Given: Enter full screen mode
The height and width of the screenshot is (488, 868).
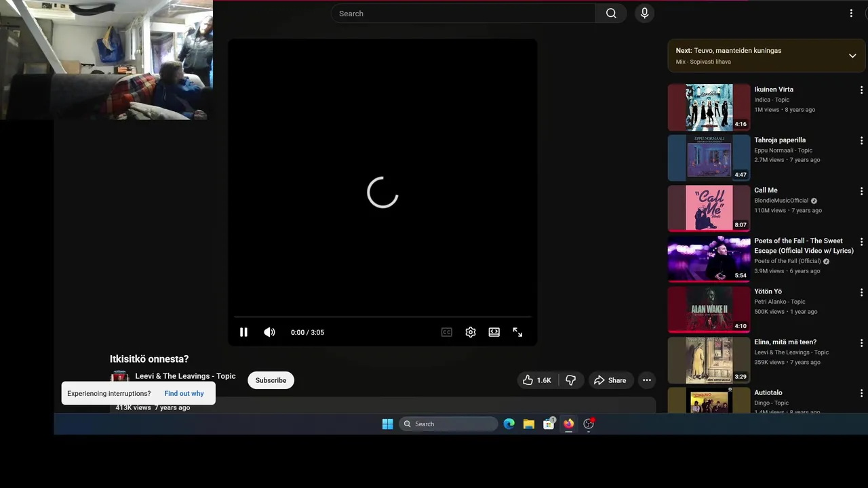Looking at the screenshot, I should click(x=517, y=332).
